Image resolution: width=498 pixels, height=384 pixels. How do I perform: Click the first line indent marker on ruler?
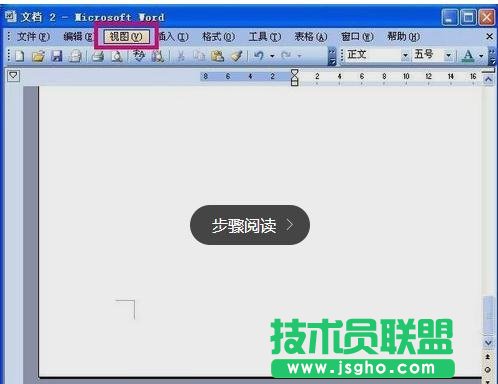pos(295,72)
